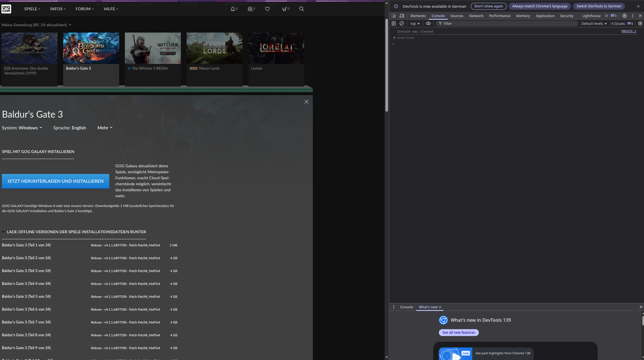Open the FORUM dropdown menu
The height and width of the screenshot is (360, 644).
pyautogui.click(x=85, y=9)
